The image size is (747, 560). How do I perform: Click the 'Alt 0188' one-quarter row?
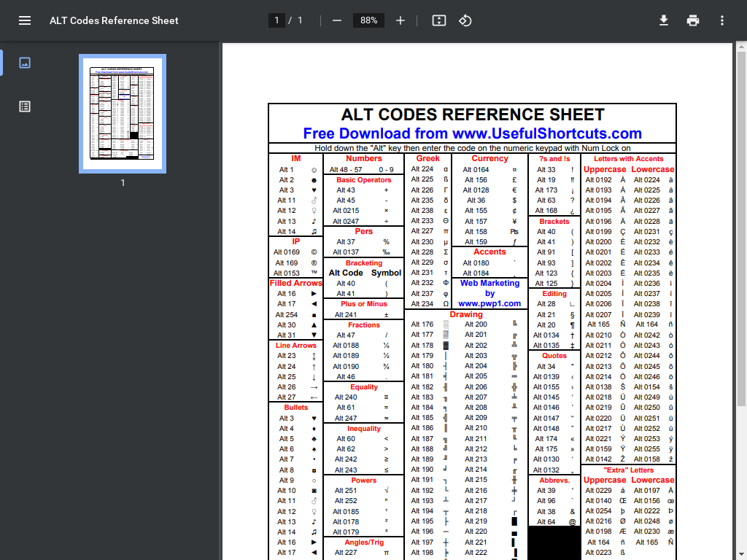click(x=363, y=345)
